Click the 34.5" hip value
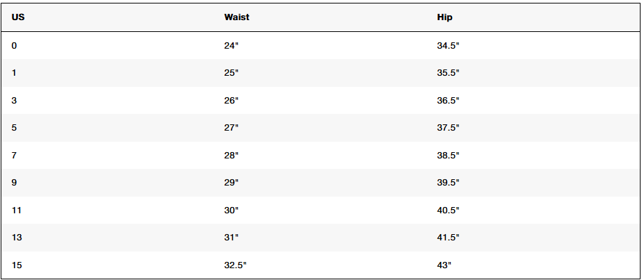Image resolution: width=644 pixels, height=280 pixels. point(448,46)
